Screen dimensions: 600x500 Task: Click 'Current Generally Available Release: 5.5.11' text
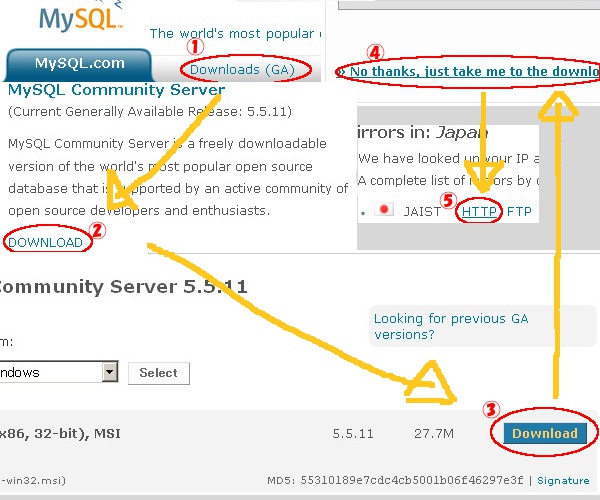coord(150,112)
